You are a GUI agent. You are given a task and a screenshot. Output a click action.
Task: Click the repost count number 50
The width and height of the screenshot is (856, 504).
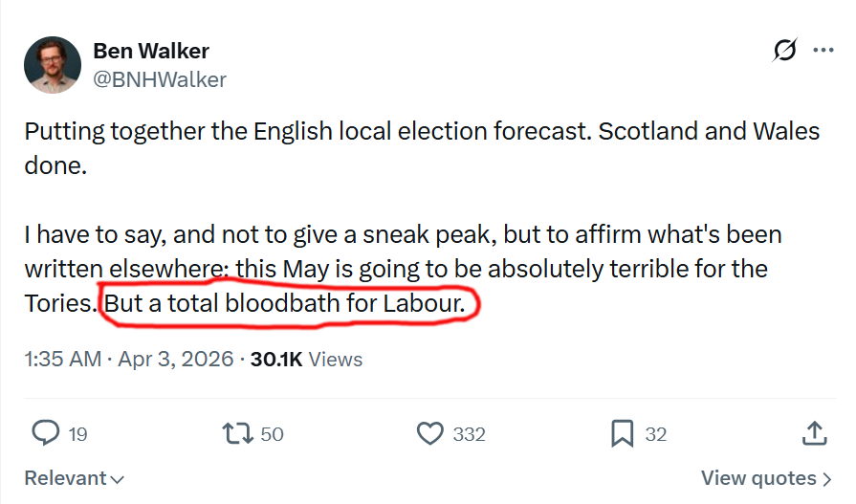[x=272, y=434]
